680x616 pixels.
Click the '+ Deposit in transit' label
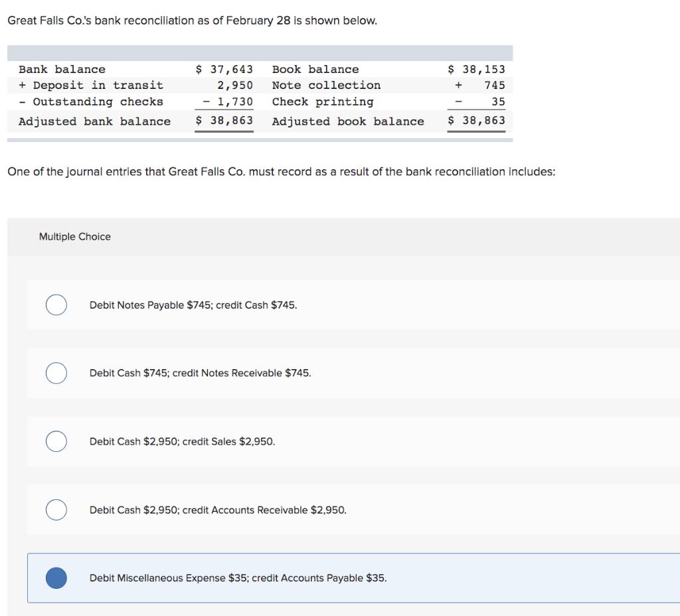[91, 86]
